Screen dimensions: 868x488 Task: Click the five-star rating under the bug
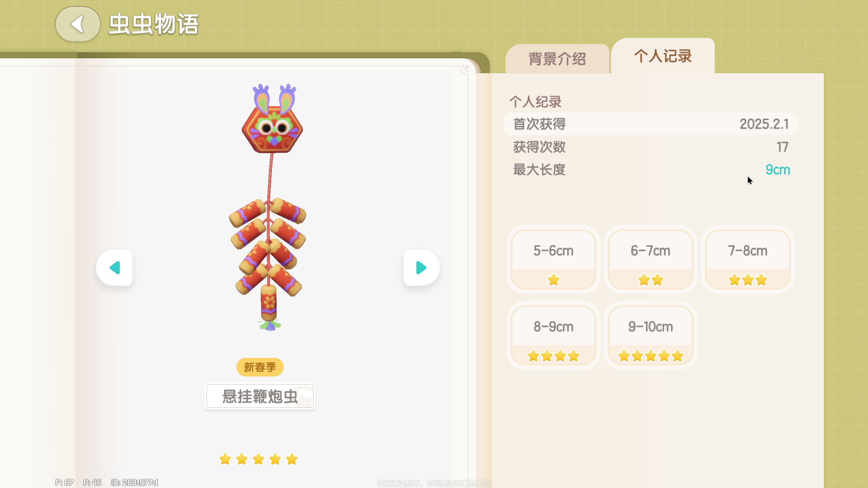(x=258, y=459)
